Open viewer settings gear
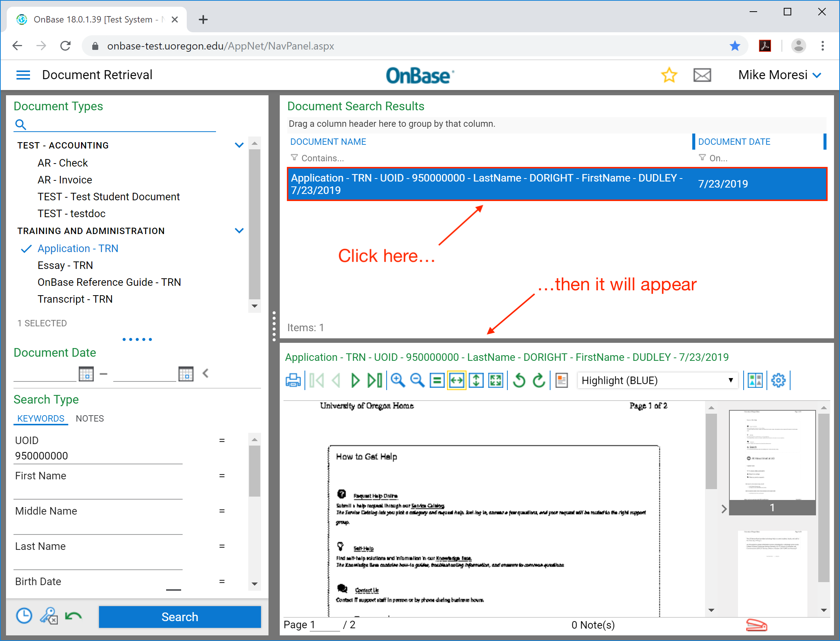Viewport: 840px width, 641px height. (x=778, y=381)
